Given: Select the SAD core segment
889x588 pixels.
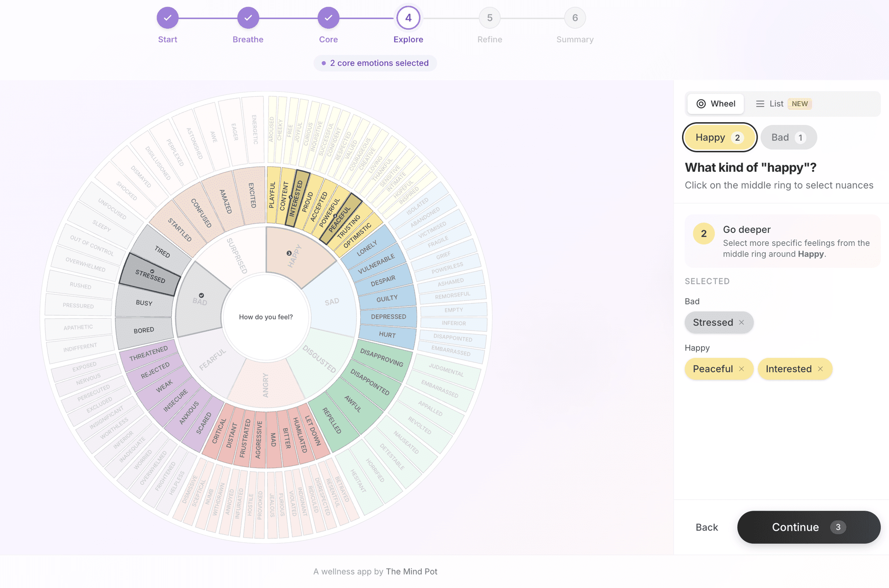Looking at the screenshot, I should tap(332, 302).
